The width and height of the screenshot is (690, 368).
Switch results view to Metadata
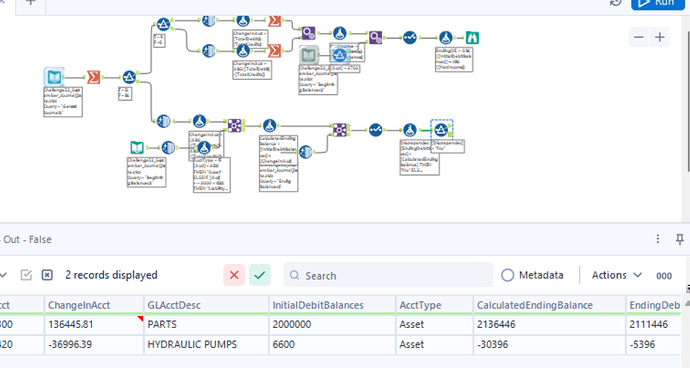pyautogui.click(x=532, y=275)
